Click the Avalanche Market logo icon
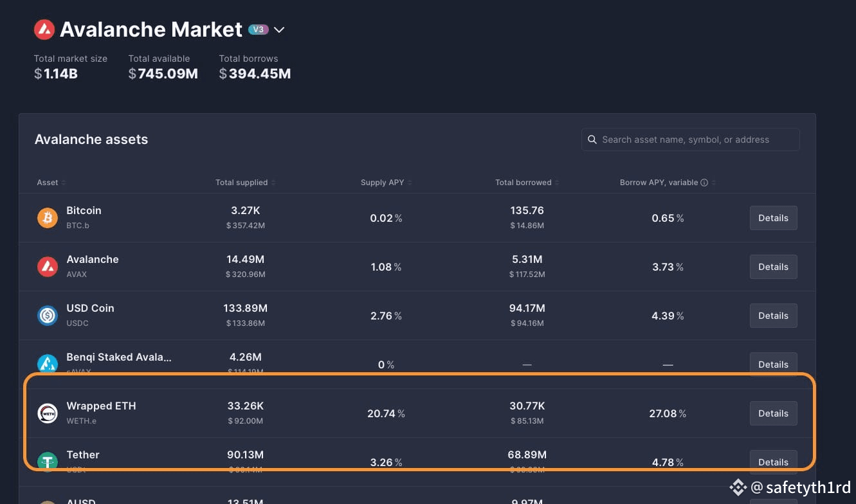This screenshot has height=504, width=856. 44,30
